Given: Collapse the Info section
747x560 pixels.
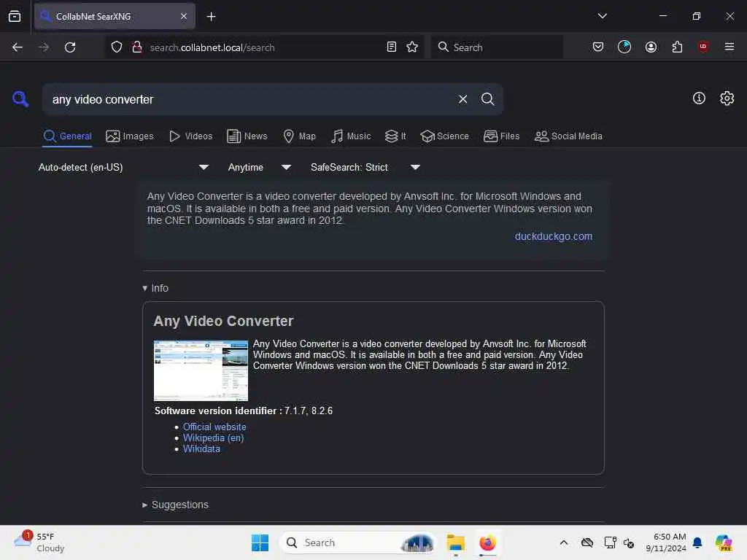Looking at the screenshot, I should click(x=155, y=288).
